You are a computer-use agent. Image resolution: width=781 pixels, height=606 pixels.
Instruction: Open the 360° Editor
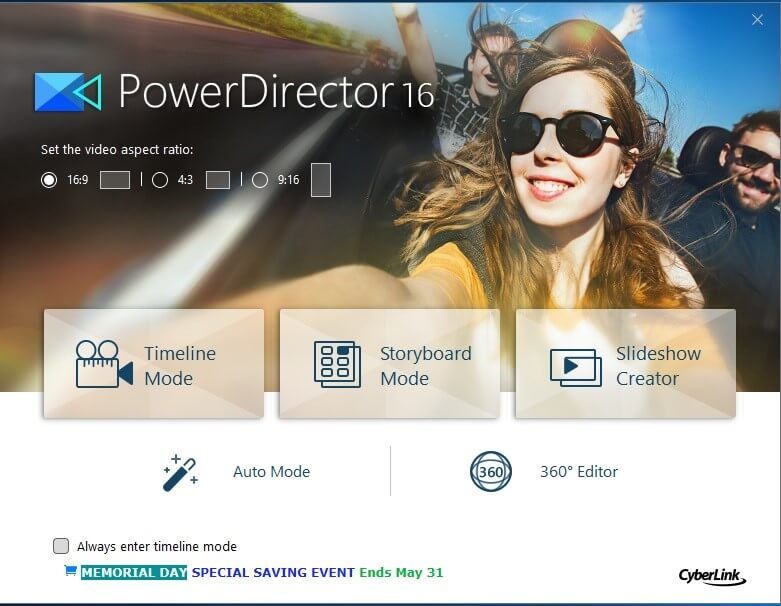tap(544, 472)
